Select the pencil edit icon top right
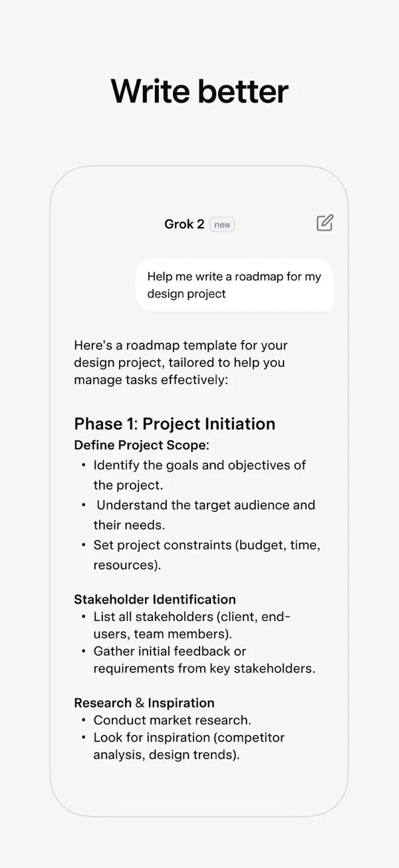Screen dimensions: 399x868 [x=325, y=224]
